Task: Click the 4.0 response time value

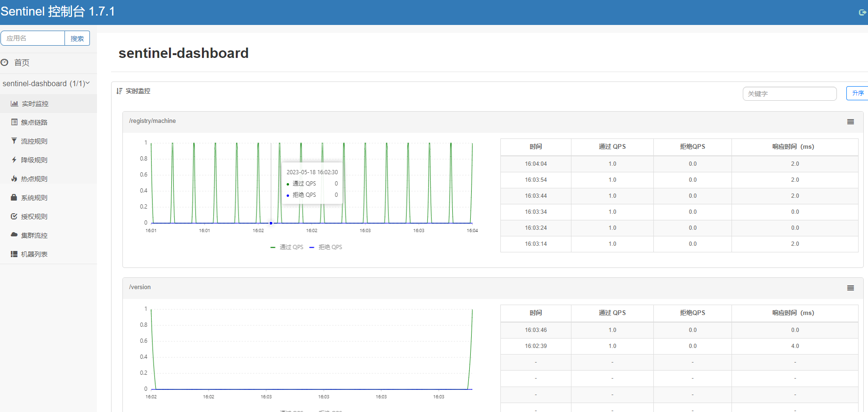Action: pos(795,346)
